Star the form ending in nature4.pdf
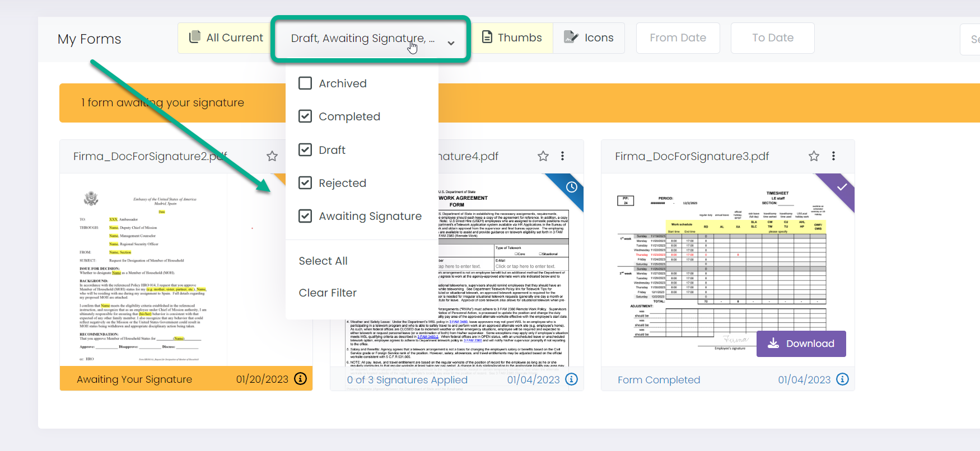 point(543,156)
